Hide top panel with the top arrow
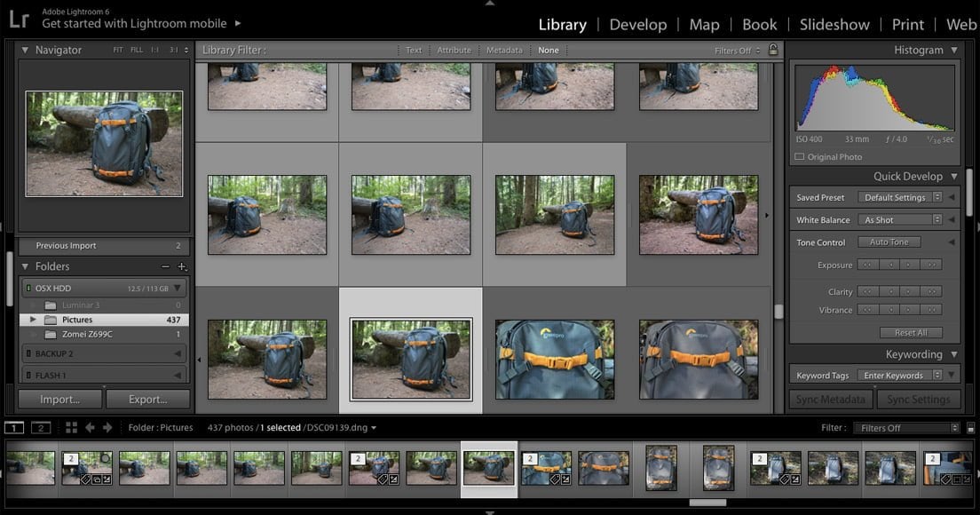Screen dimensions: 980x515 pyautogui.click(x=490, y=4)
